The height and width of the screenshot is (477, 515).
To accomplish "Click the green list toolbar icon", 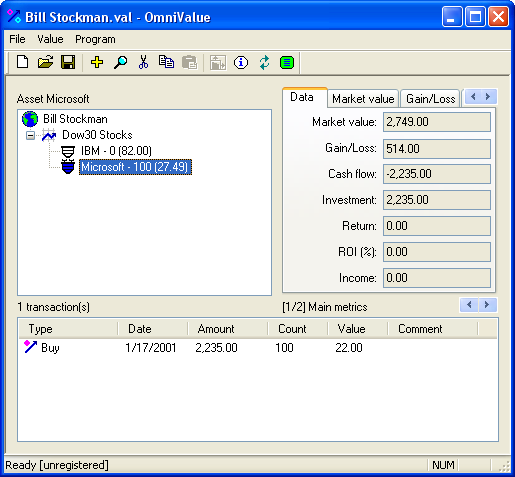I will coord(287,62).
